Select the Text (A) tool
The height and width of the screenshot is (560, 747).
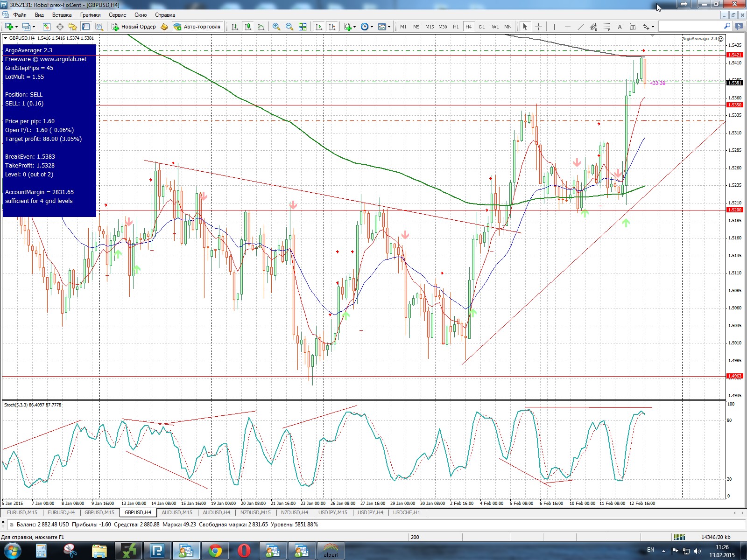620,27
